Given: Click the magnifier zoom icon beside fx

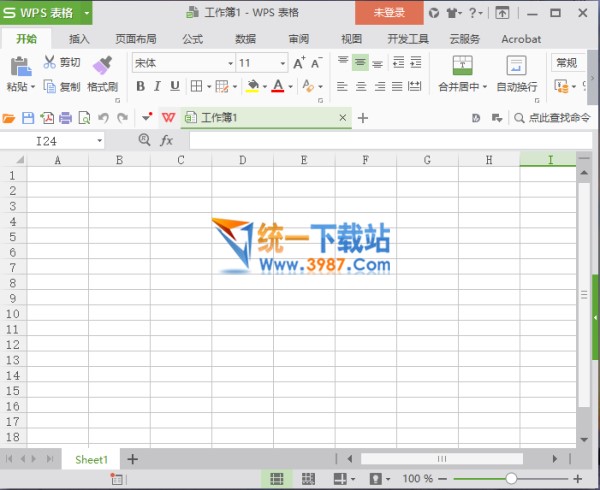Looking at the screenshot, I should [144, 140].
